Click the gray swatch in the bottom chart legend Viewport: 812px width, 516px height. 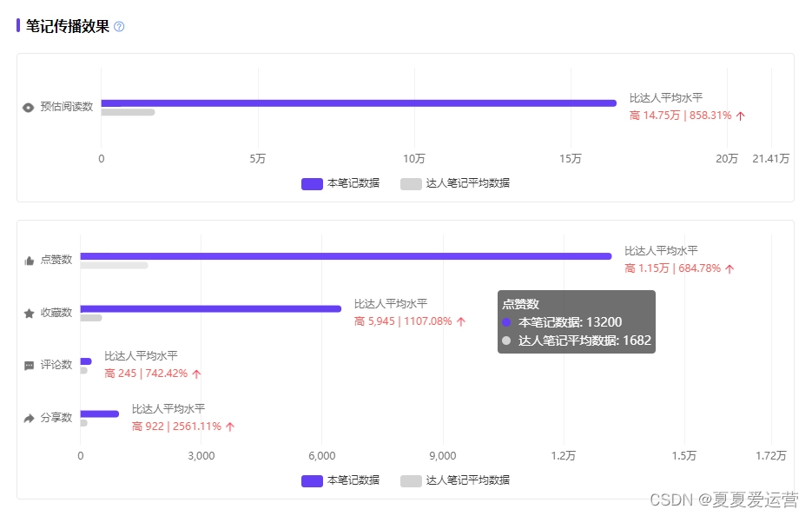(x=411, y=481)
